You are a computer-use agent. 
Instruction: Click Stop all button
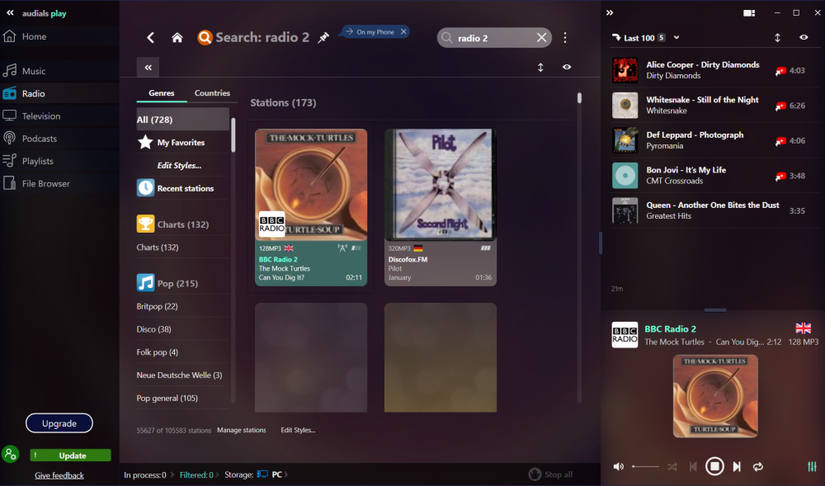click(551, 474)
